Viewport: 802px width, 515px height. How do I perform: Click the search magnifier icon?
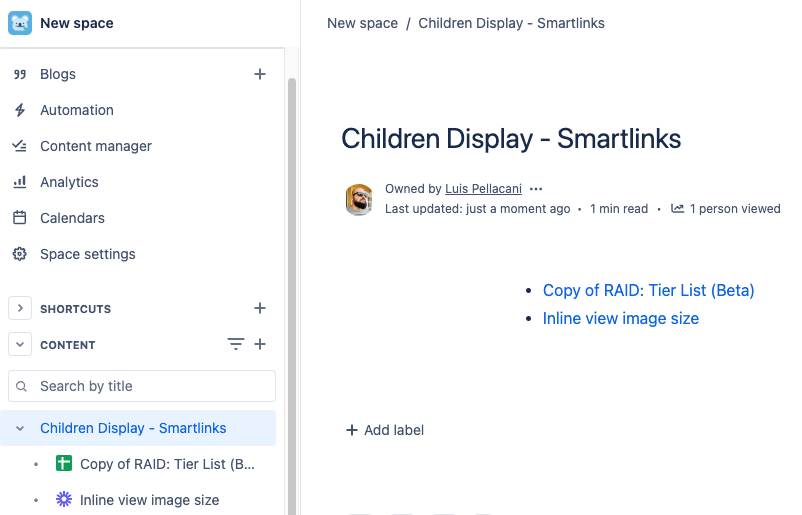coord(21,386)
